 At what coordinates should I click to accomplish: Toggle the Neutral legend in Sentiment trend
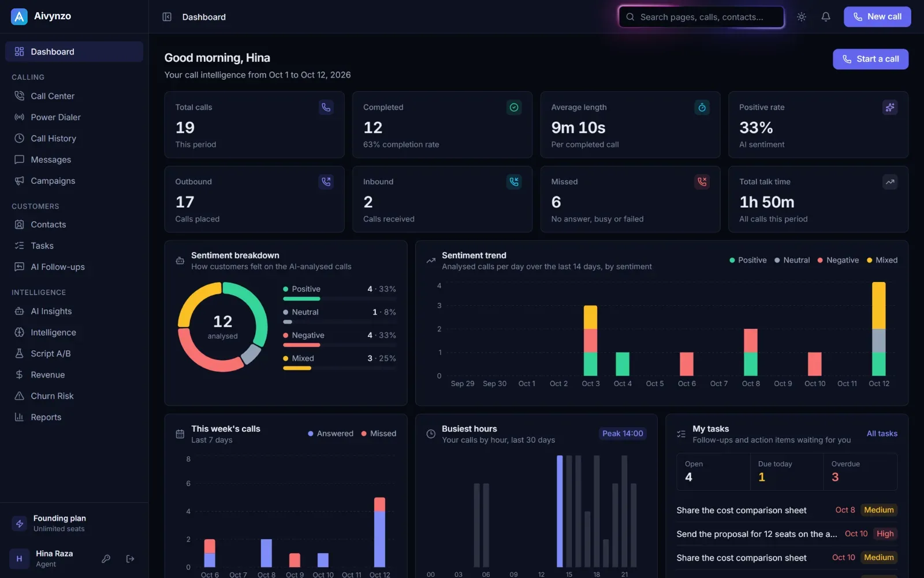click(792, 260)
